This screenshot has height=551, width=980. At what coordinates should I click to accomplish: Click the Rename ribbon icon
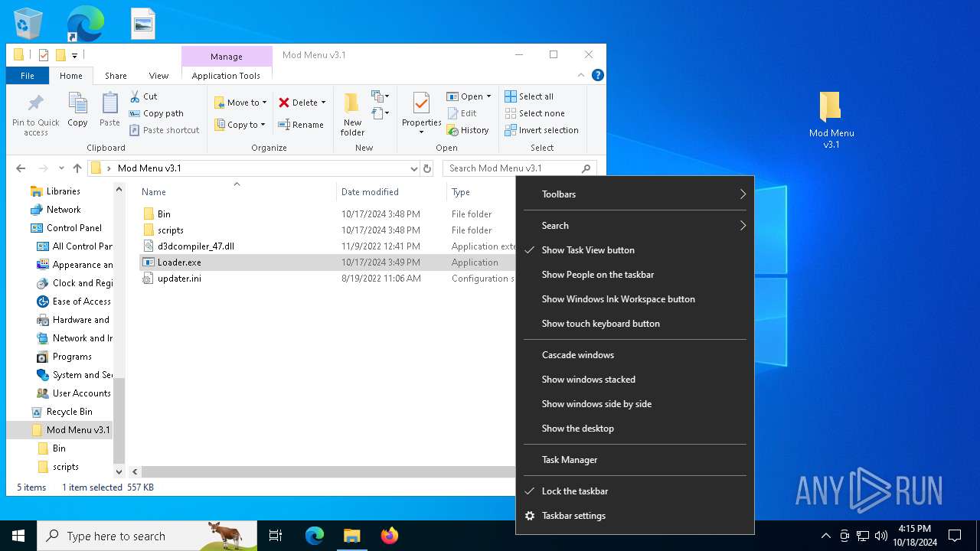pos(300,125)
